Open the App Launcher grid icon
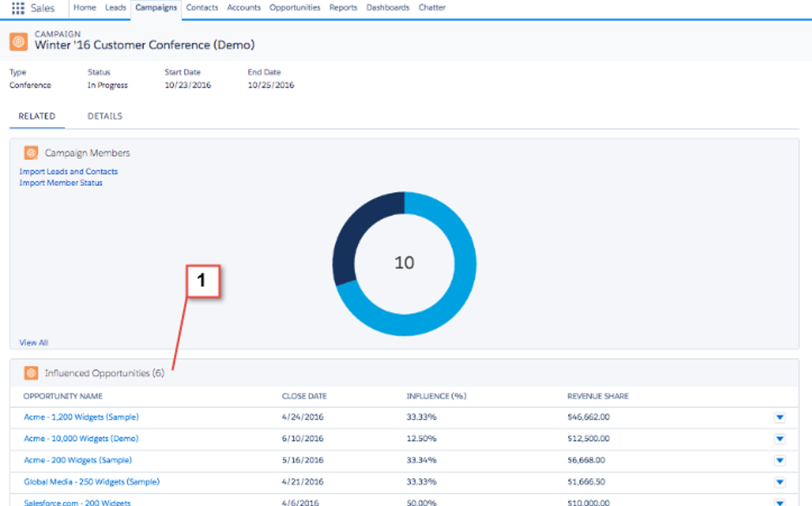The image size is (812, 506). [18, 8]
